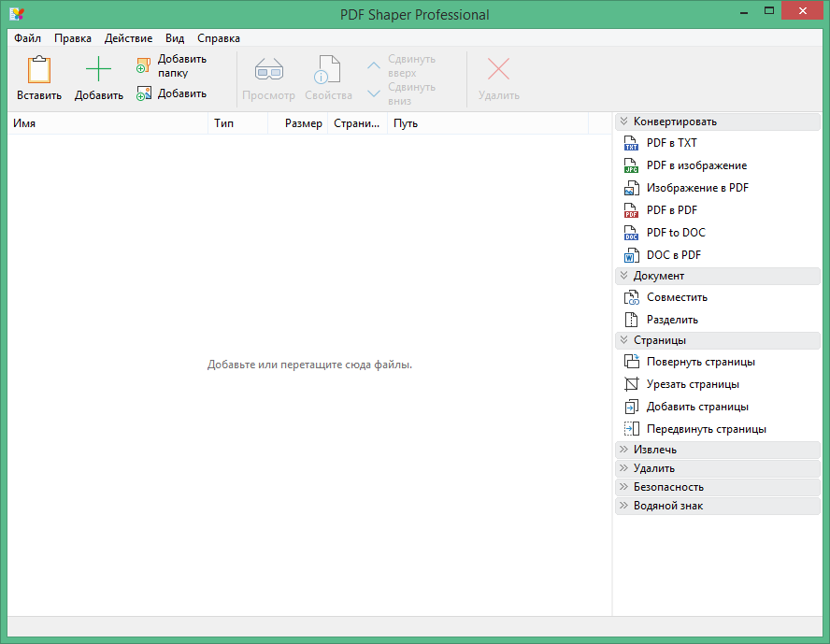Select the PDF to DOC icon
Screen dimensions: 830x644
631,233
